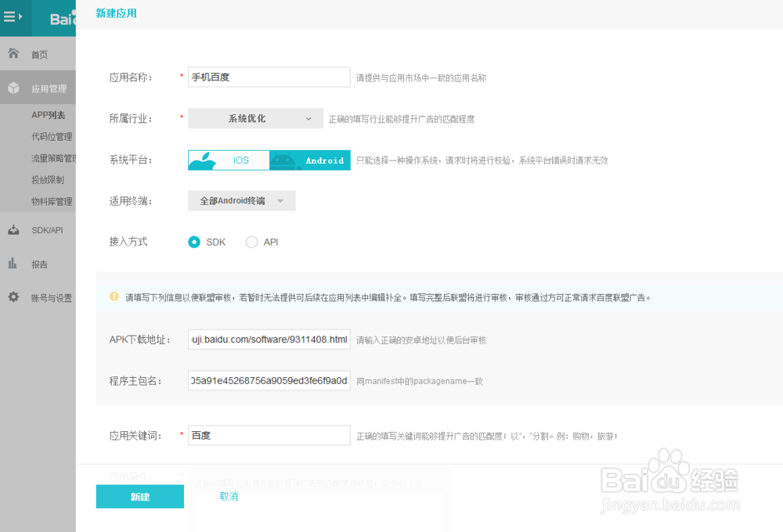Click the hamburger menu icon top left

click(x=11, y=17)
